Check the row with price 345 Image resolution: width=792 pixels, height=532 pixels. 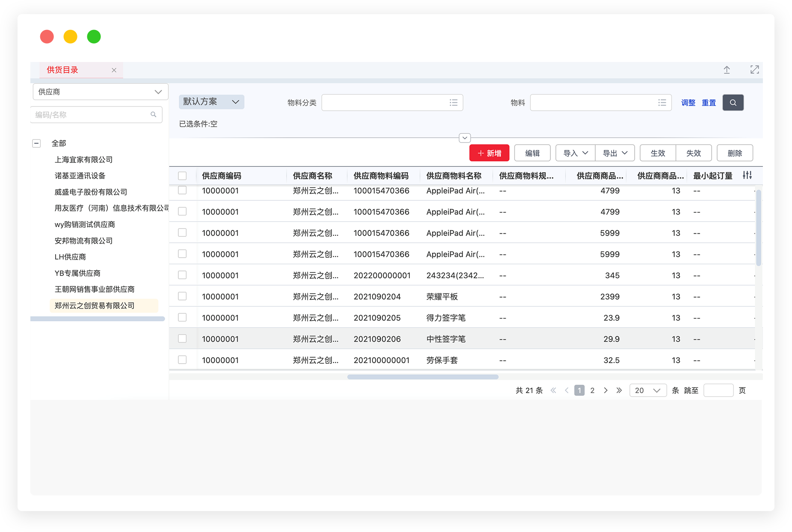click(182, 275)
